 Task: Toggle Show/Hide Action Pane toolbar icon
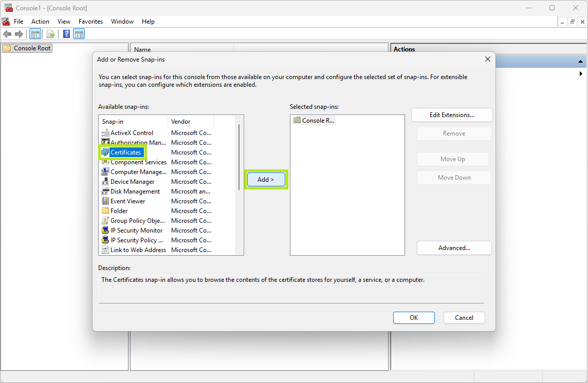tap(79, 34)
